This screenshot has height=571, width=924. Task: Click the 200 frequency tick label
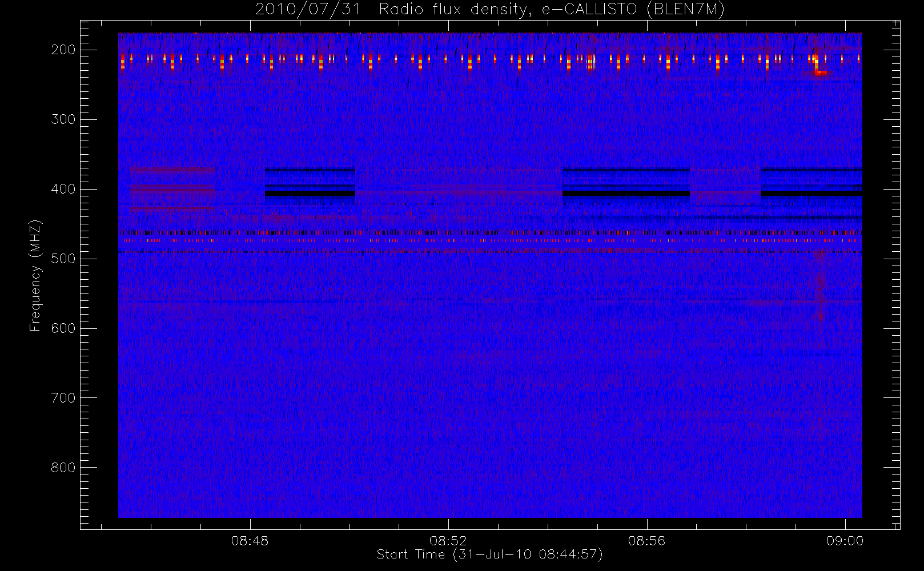[x=63, y=50]
